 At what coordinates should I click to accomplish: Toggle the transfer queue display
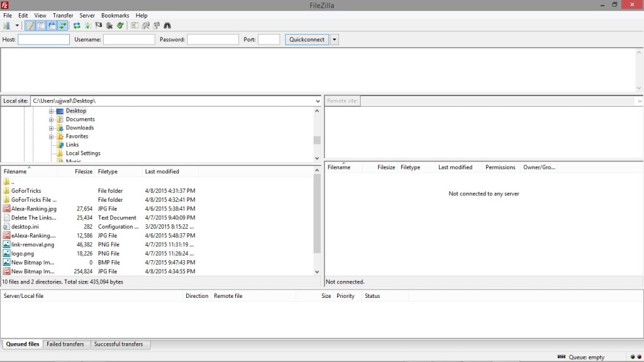tap(62, 25)
